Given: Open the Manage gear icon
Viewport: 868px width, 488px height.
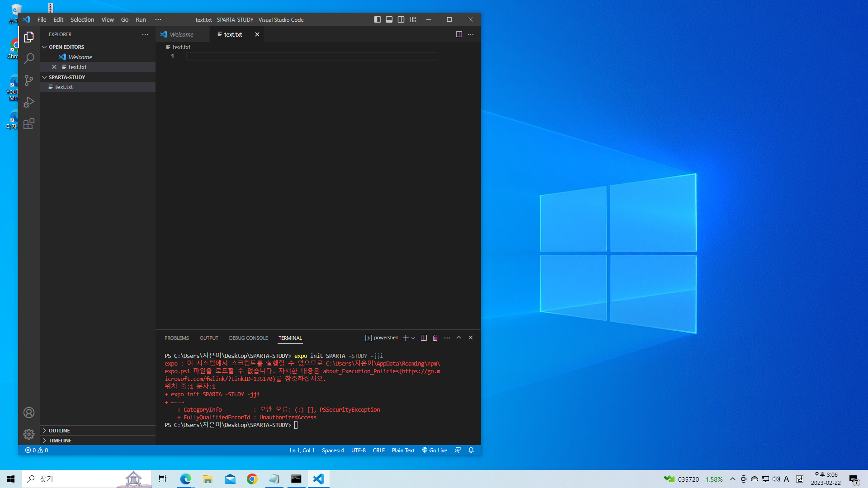Looking at the screenshot, I should tap(29, 434).
